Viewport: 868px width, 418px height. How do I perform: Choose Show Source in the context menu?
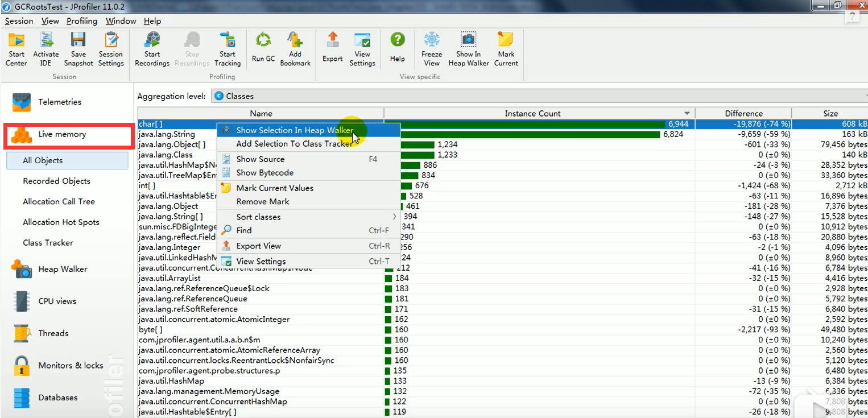pyautogui.click(x=309, y=159)
